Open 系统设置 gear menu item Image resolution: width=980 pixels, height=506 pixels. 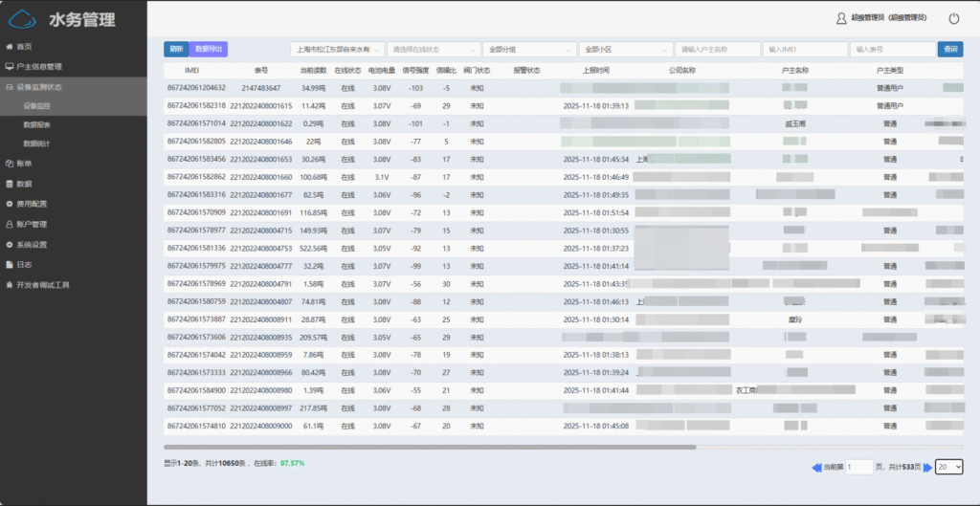[x=31, y=244]
